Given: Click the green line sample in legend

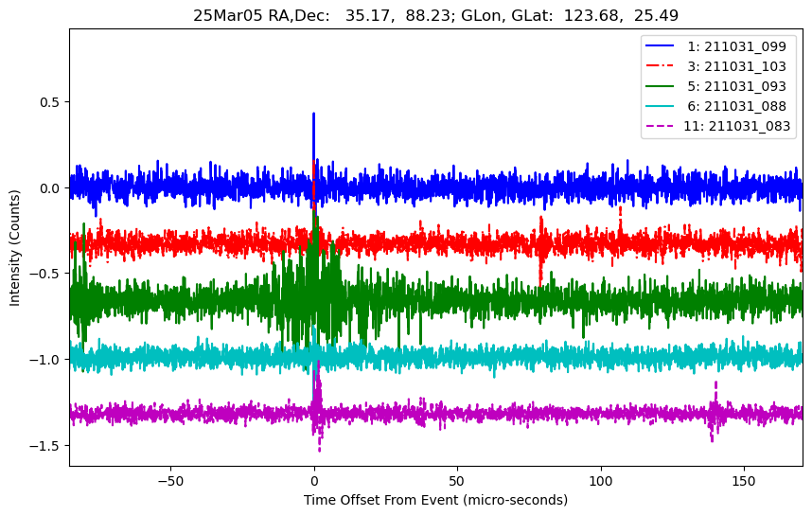Looking at the screenshot, I should pos(660,86).
